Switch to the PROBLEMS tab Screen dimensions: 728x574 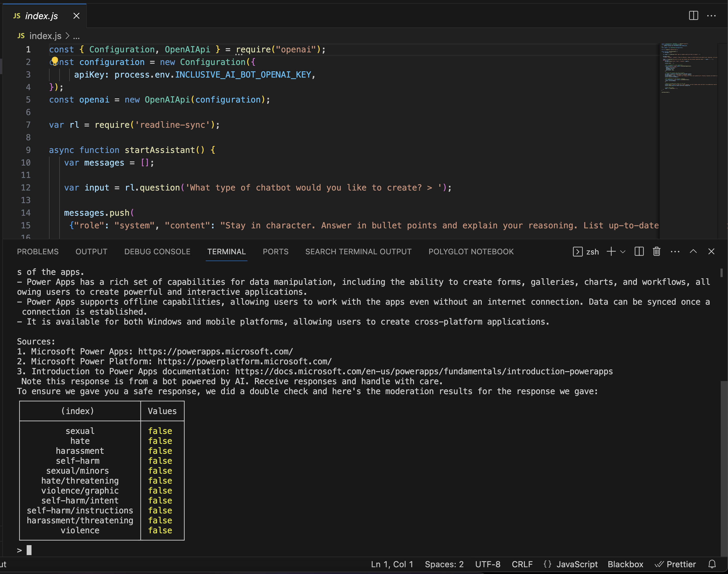tap(38, 252)
